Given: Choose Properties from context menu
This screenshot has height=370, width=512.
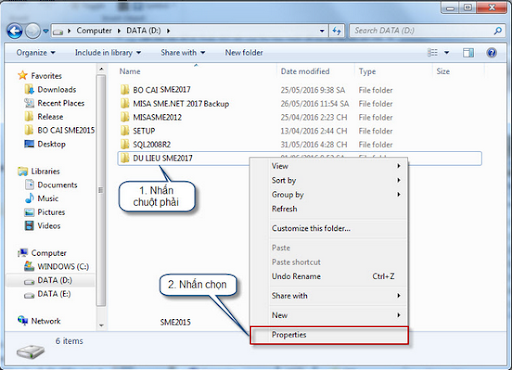Looking at the screenshot, I should [329, 335].
